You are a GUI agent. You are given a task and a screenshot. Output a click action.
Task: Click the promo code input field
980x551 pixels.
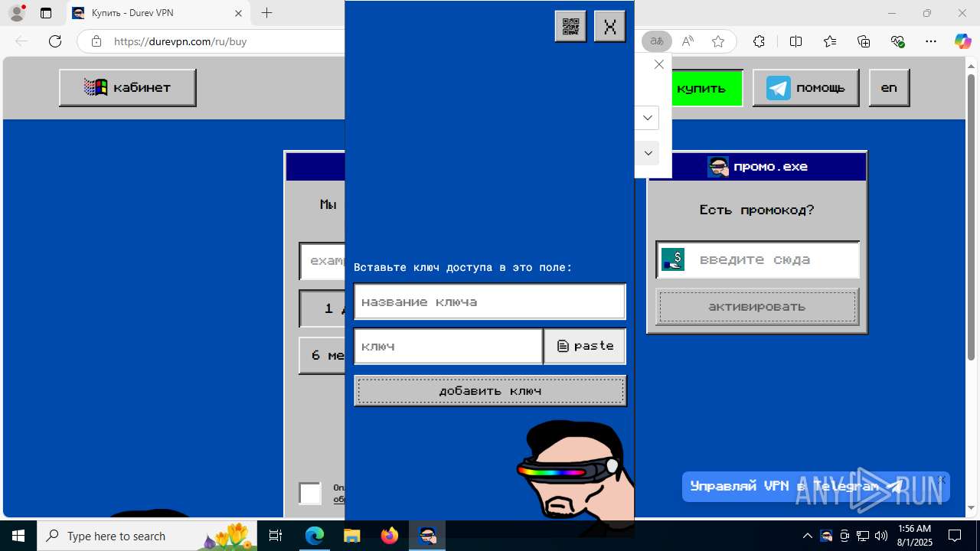click(x=758, y=259)
